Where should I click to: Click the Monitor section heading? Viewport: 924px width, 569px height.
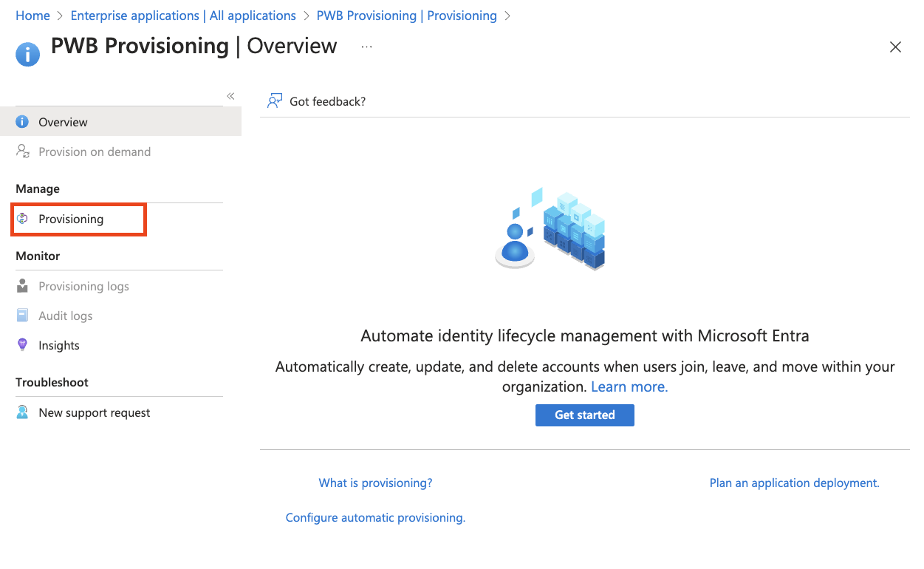[x=38, y=256]
